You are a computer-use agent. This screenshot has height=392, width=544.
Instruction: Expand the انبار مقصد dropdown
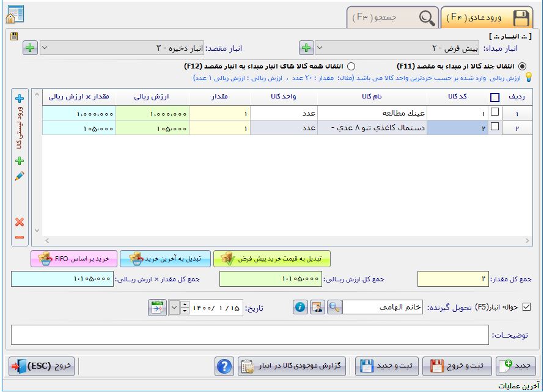tap(122, 47)
